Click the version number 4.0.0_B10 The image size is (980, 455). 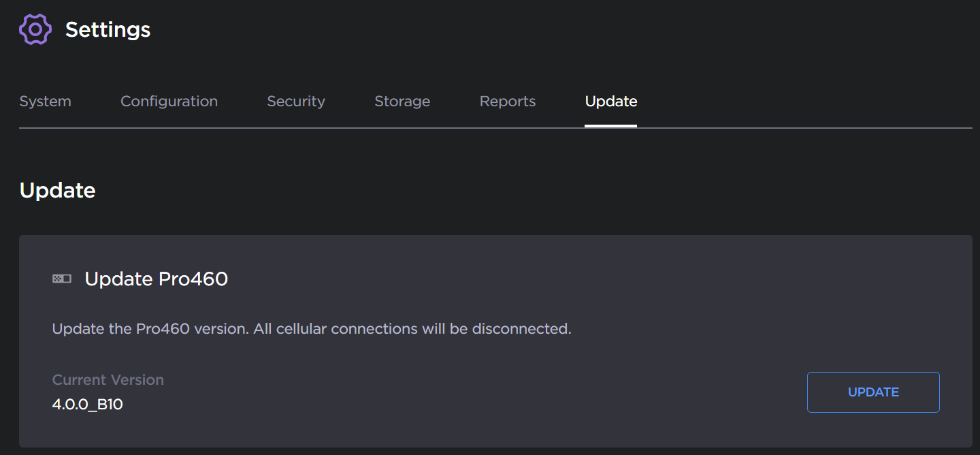pos(88,404)
